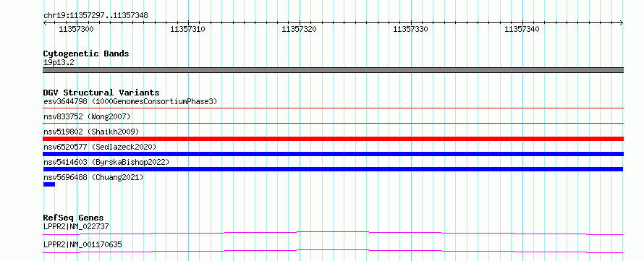Screen dimensions: 644x261
Task: Click the magenta line of LPPR2|NM_022737
Action: tap(333, 233)
